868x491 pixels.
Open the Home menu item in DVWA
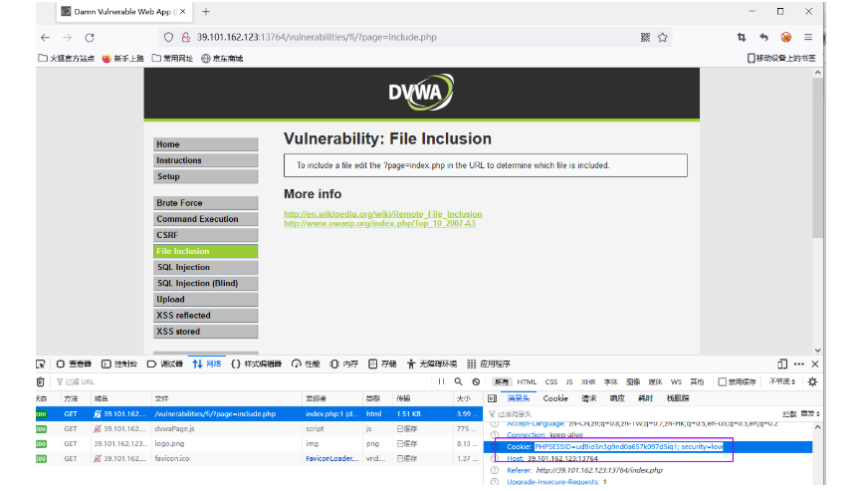click(205, 144)
